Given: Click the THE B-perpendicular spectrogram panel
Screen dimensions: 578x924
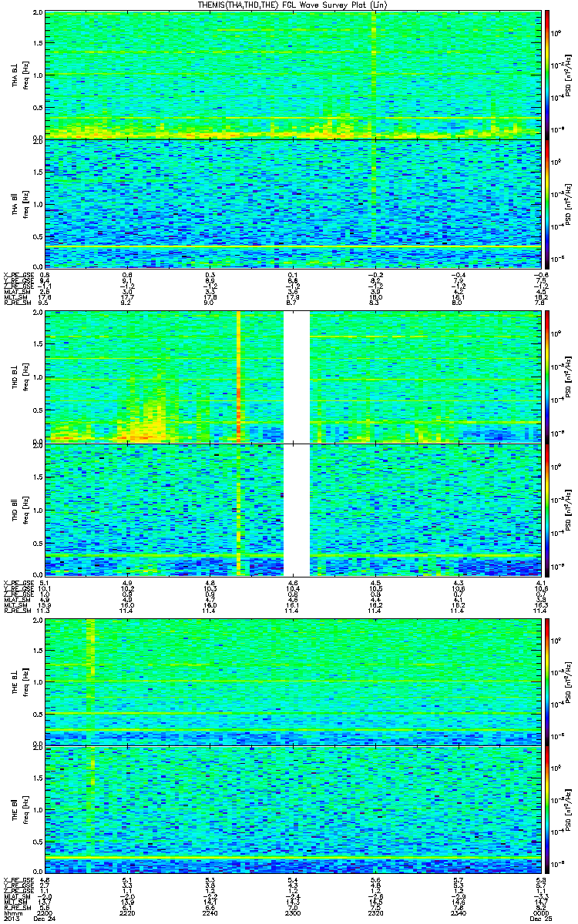Looking at the screenshot, I should coord(291,683).
